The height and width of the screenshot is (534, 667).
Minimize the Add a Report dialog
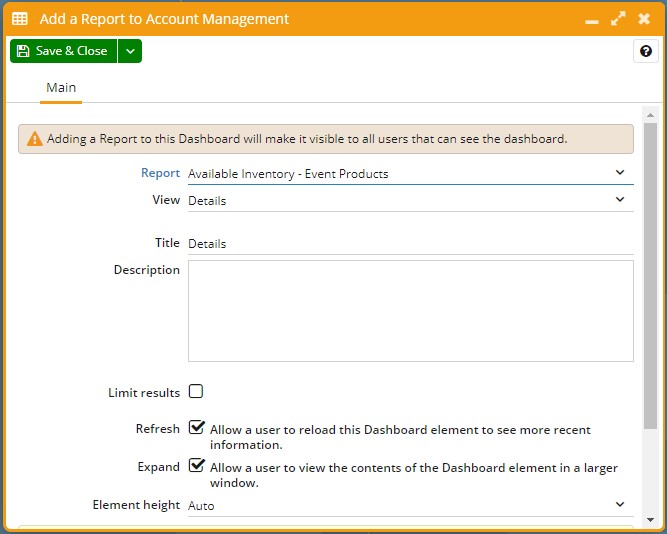592,19
